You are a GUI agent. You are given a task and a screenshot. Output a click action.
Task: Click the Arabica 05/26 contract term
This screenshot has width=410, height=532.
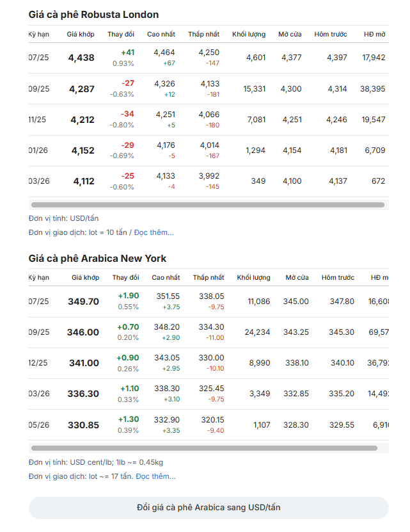tap(39, 425)
